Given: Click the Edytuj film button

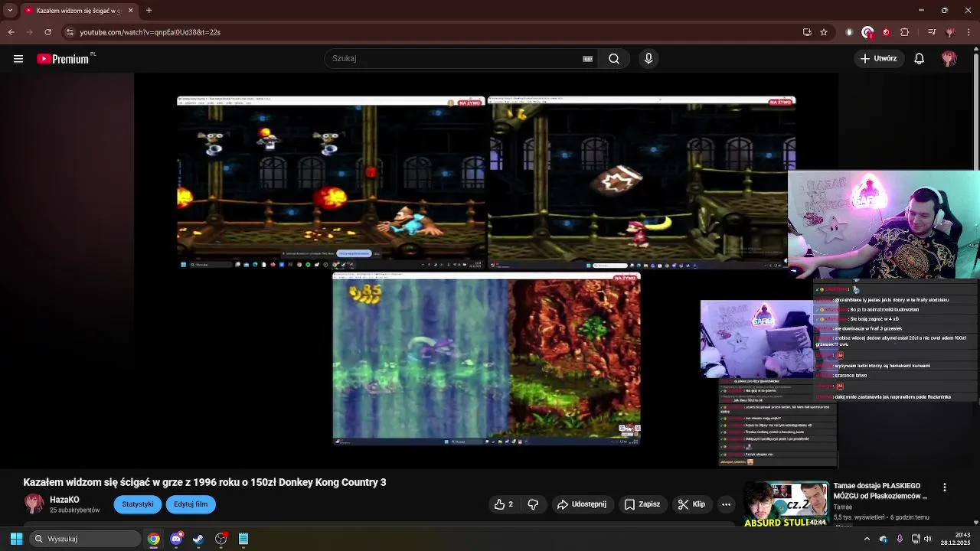Looking at the screenshot, I should coord(191,504).
